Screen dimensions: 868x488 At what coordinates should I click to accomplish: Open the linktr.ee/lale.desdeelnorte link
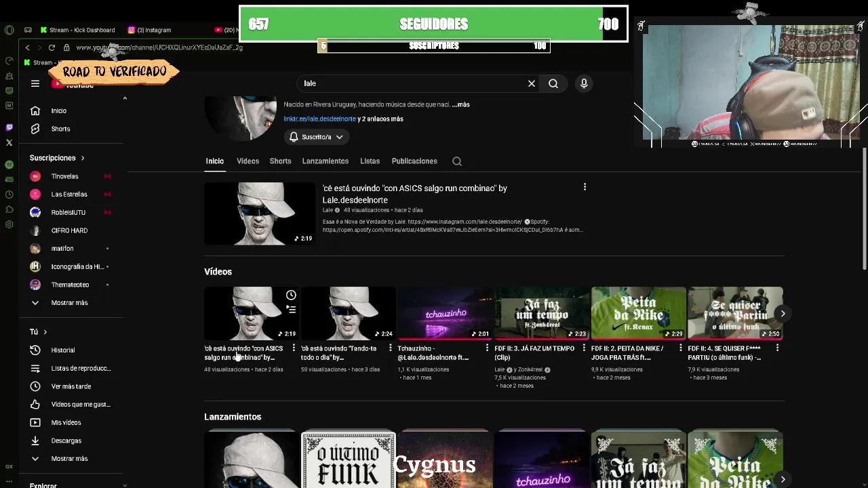319,119
